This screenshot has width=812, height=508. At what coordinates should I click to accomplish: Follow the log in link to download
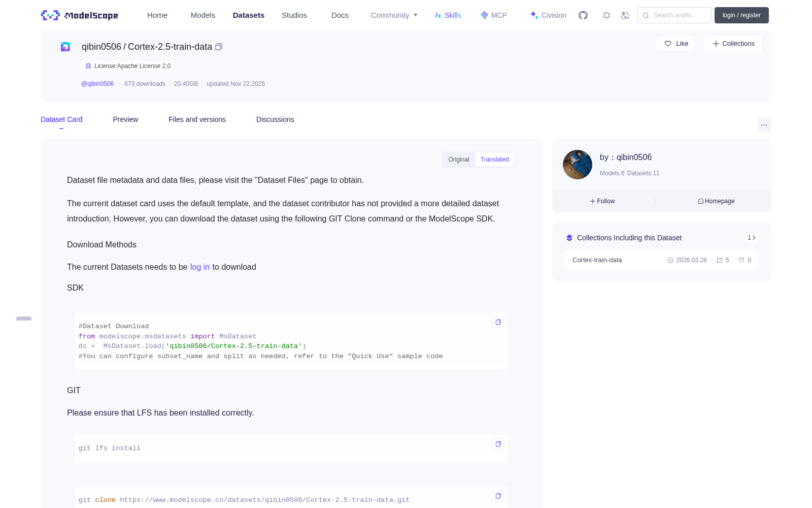tap(200, 267)
